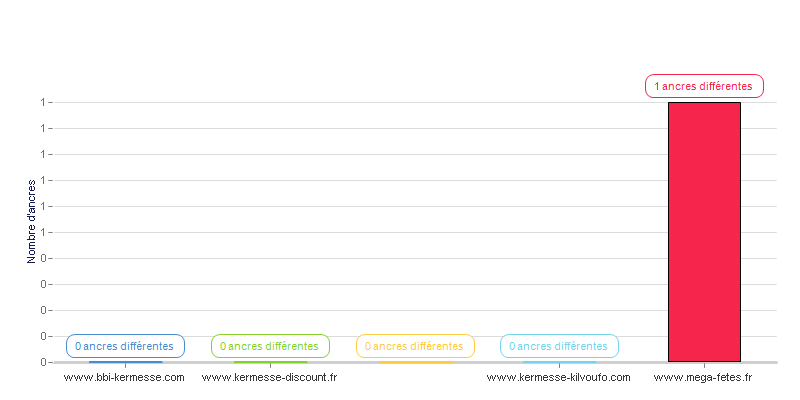Click the topmost '1' y-axis tick label
This screenshot has height=400, width=800.
coord(43,103)
